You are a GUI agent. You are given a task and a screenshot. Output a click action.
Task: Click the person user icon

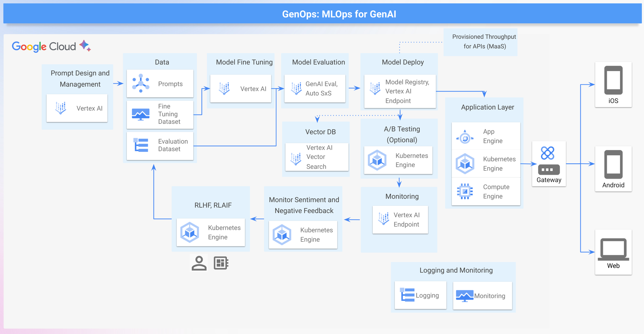pos(199,263)
